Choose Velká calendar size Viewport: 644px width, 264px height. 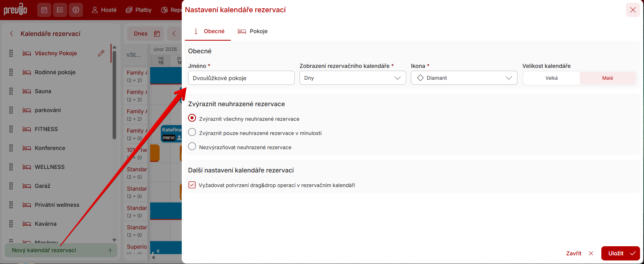tap(551, 78)
